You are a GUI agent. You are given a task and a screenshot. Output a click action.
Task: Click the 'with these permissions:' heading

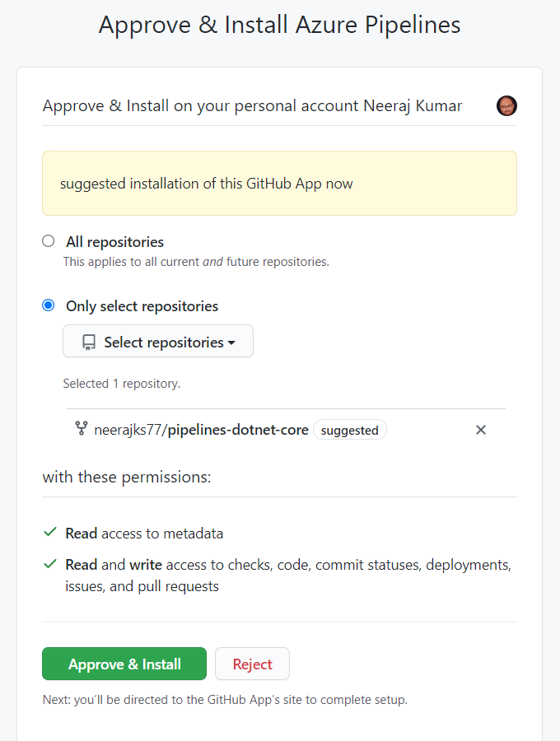coord(127,478)
